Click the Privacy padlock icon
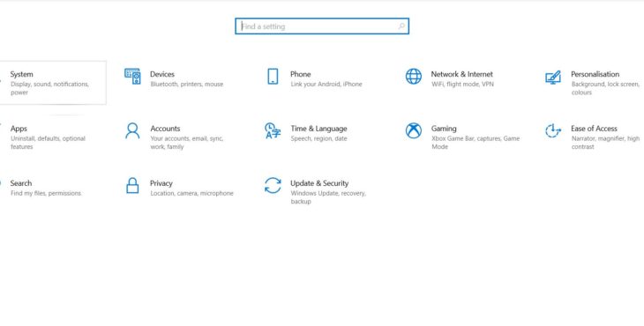The width and height of the screenshot is (644, 326). point(132,185)
